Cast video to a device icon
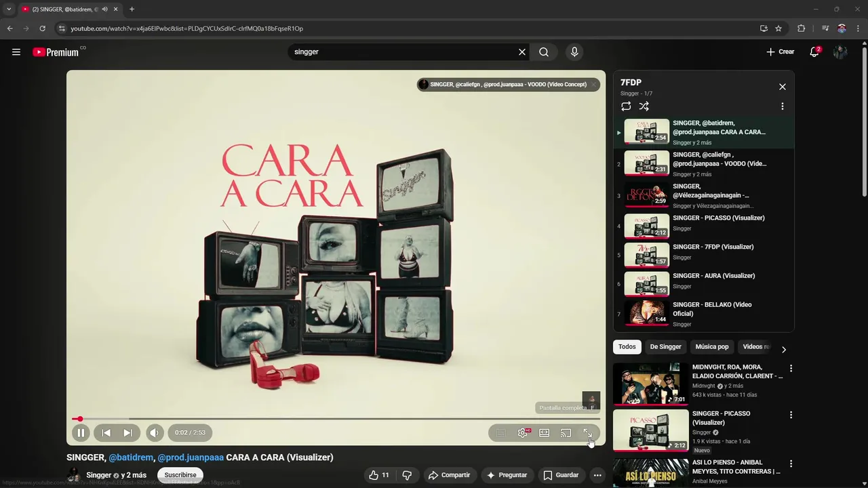Viewport: 868px width, 488px height. [566, 432]
